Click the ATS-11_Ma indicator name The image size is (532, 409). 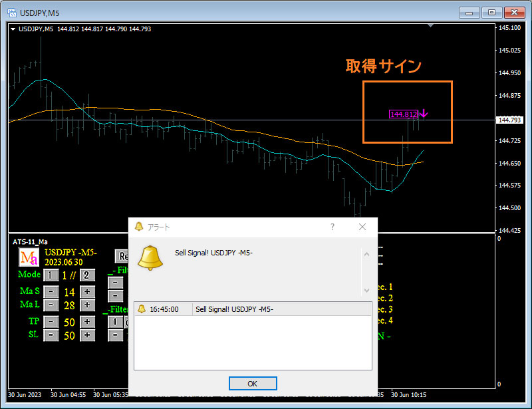pos(30,241)
